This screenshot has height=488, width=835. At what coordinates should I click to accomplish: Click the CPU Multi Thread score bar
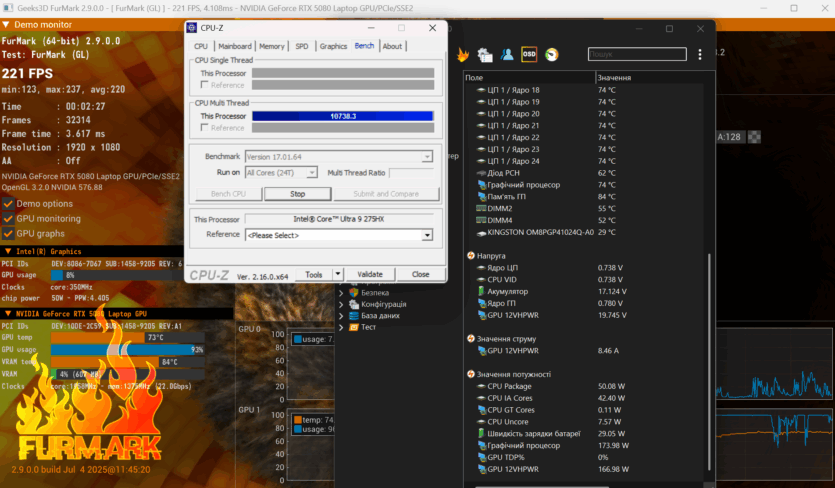point(341,116)
